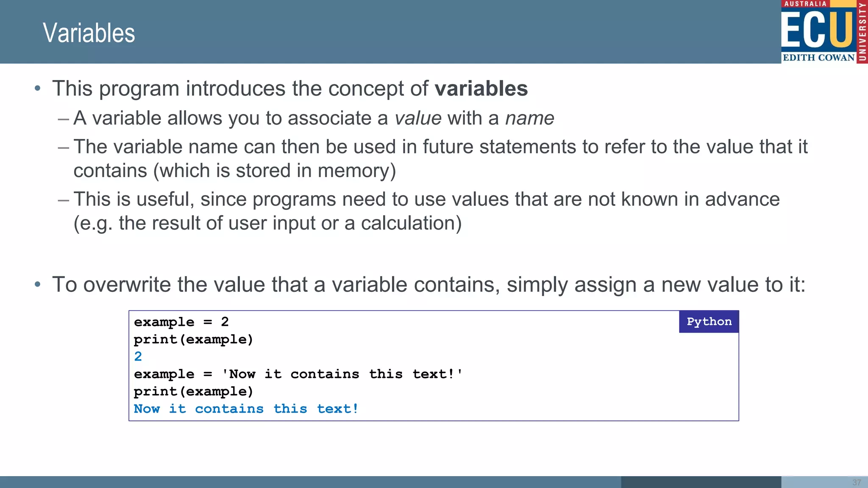Click the code line example = 2

[181, 322]
